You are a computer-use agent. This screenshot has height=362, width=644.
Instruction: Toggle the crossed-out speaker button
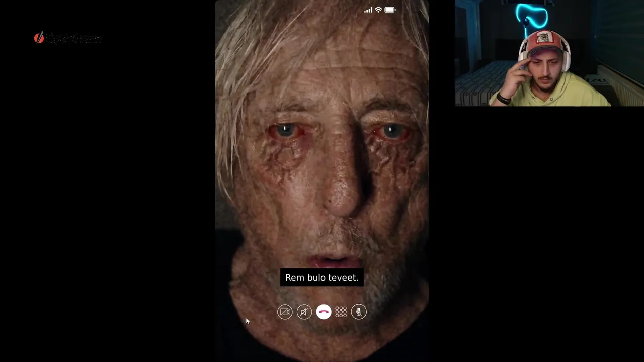coord(304,312)
